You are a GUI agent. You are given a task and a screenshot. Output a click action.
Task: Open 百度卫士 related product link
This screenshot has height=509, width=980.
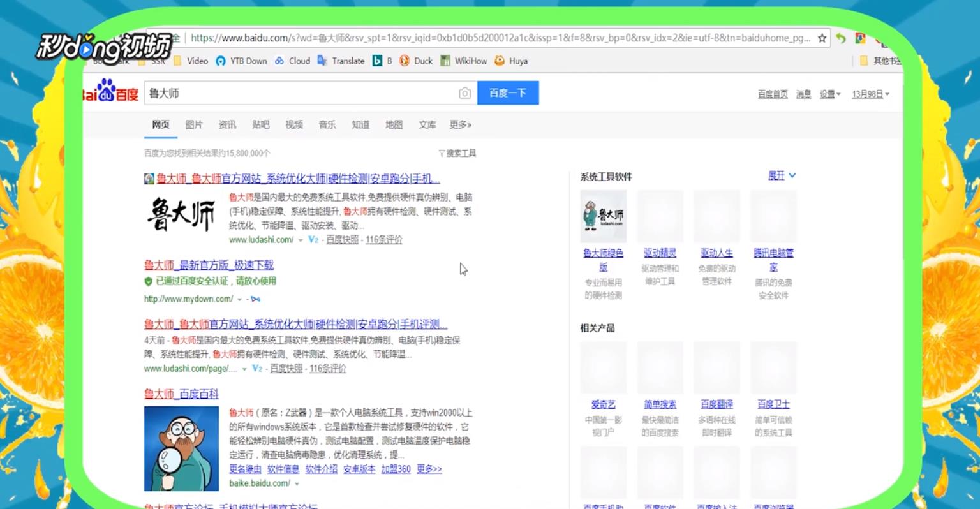(x=773, y=404)
